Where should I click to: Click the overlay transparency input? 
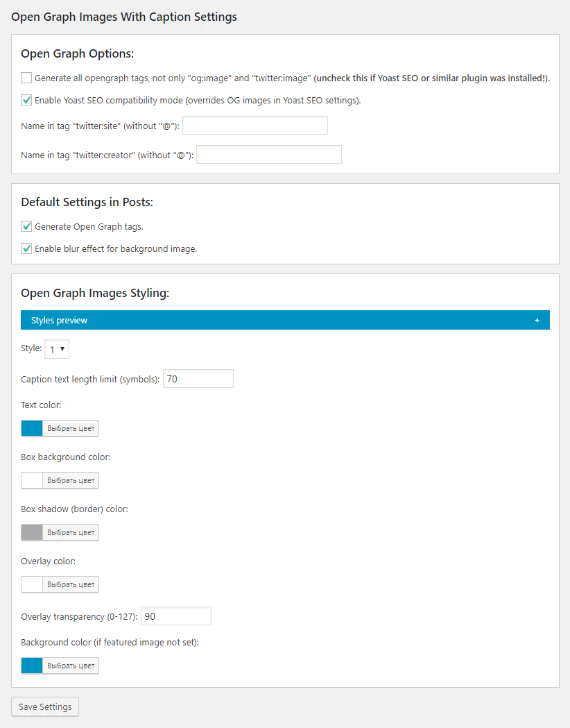[176, 616]
